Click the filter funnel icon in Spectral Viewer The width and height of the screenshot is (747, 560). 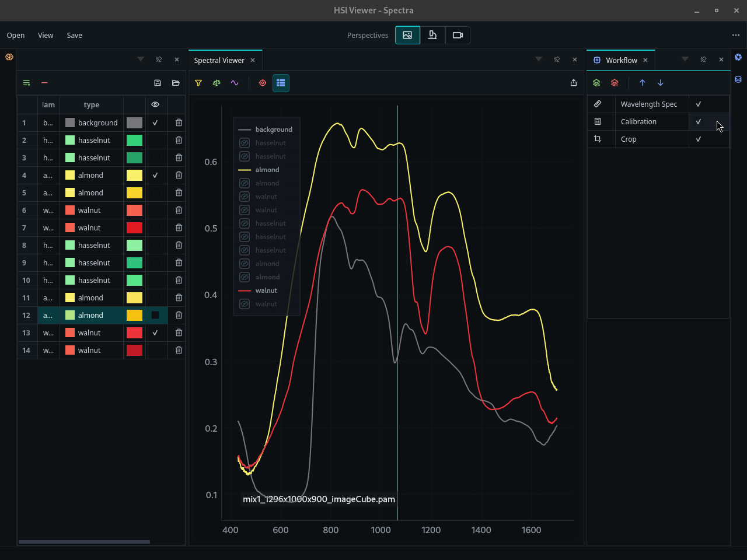[198, 83]
